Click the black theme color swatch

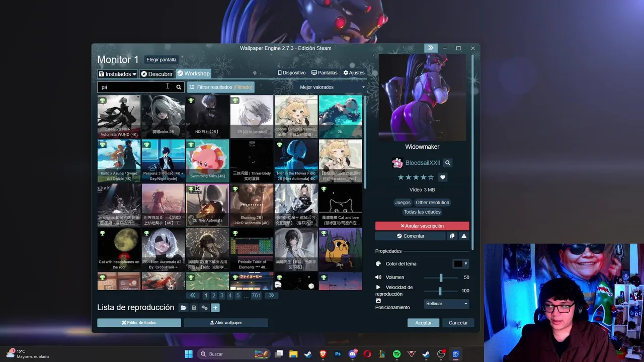coord(458,263)
